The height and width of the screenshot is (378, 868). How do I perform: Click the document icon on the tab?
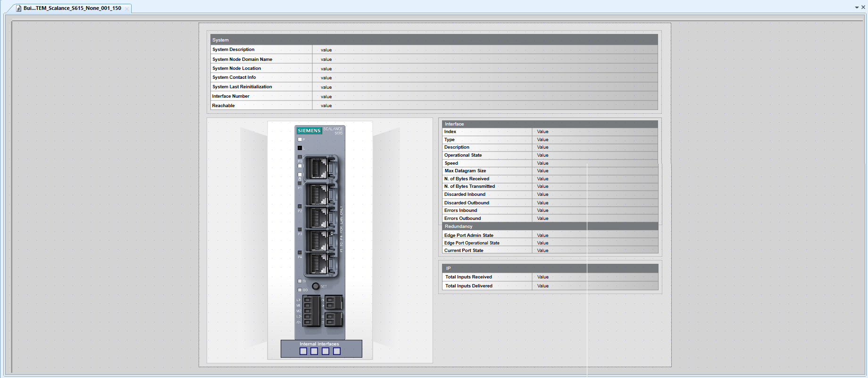click(x=19, y=8)
